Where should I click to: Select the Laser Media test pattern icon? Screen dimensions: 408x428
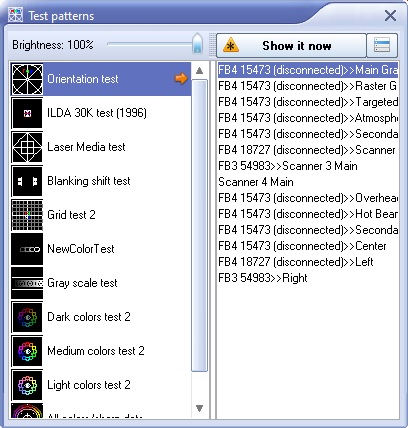click(x=27, y=147)
